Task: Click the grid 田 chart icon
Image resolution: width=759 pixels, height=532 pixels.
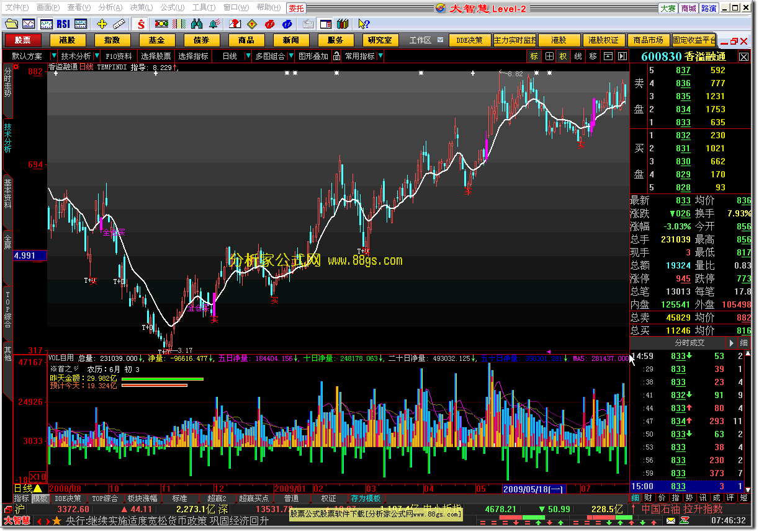Action: pyautogui.click(x=549, y=56)
